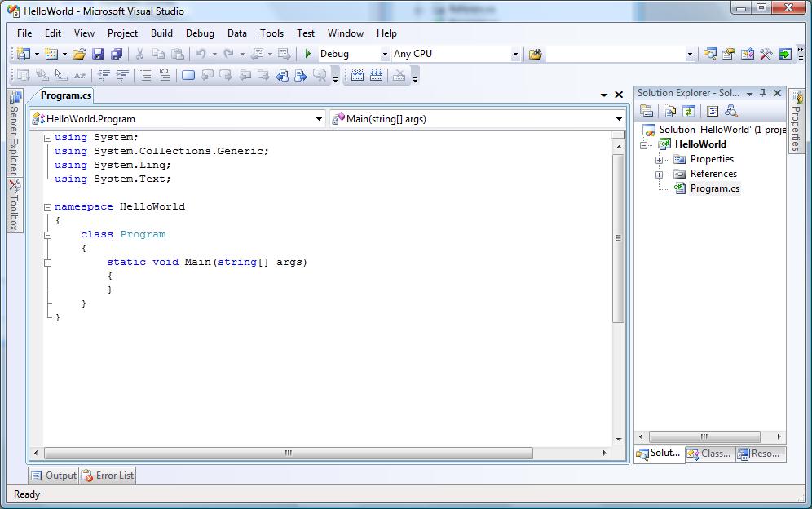Open the HelloWorld.Program types dropdown
Viewport: 812px width, 509px height.
pyautogui.click(x=319, y=119)
